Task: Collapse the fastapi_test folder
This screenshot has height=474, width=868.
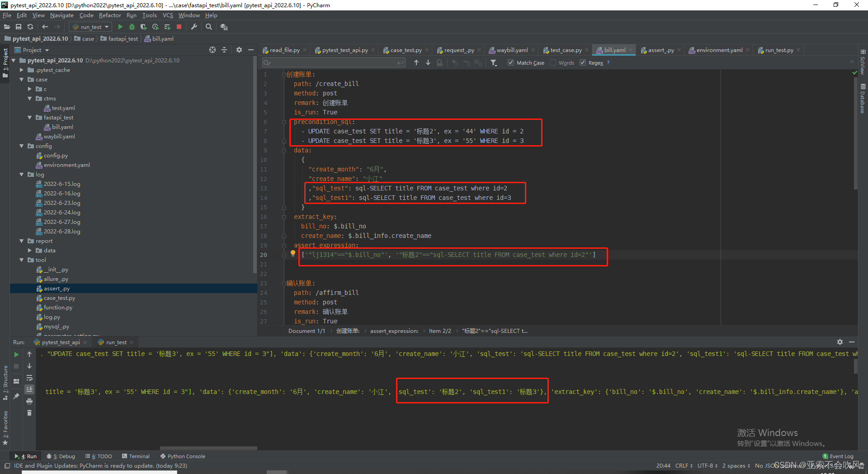Action: point(30,118)
